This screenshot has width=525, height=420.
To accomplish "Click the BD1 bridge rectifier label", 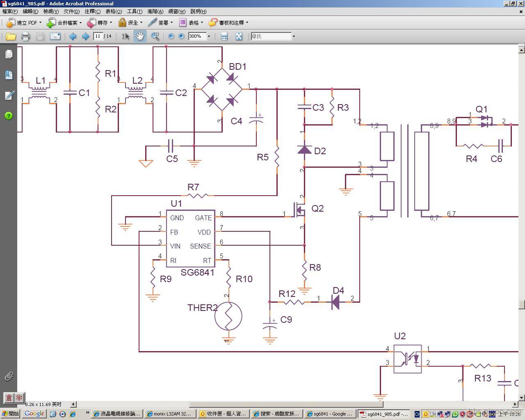I will coord(238,66).
